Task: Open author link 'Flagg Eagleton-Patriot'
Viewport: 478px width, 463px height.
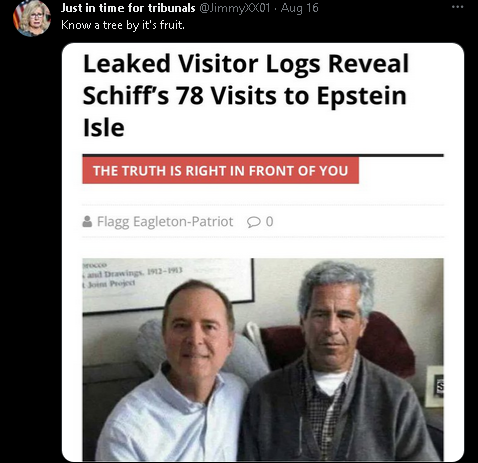Action: 165,222
